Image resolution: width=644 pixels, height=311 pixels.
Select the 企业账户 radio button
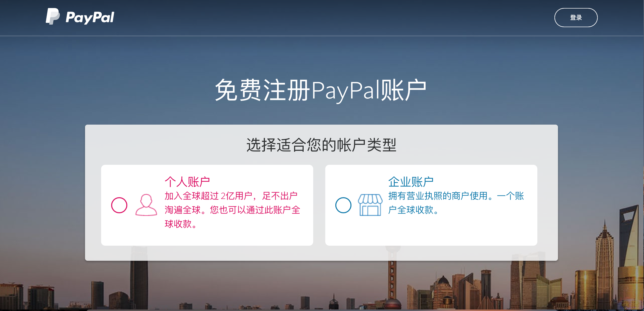(343, 205)
